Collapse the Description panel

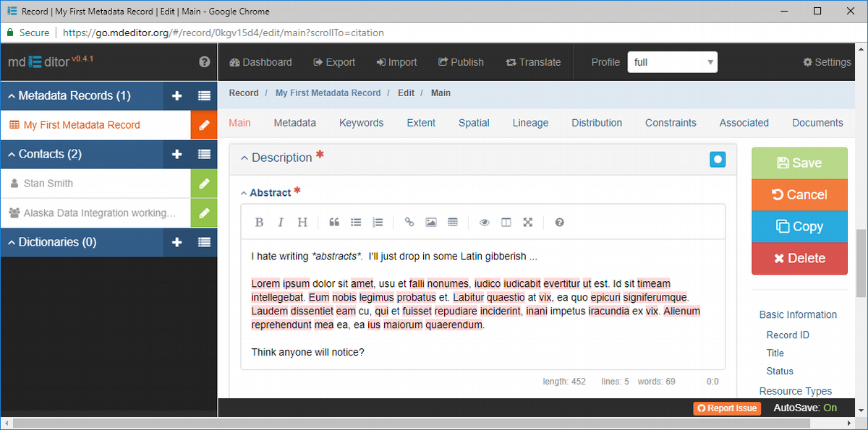coord(244,158)
